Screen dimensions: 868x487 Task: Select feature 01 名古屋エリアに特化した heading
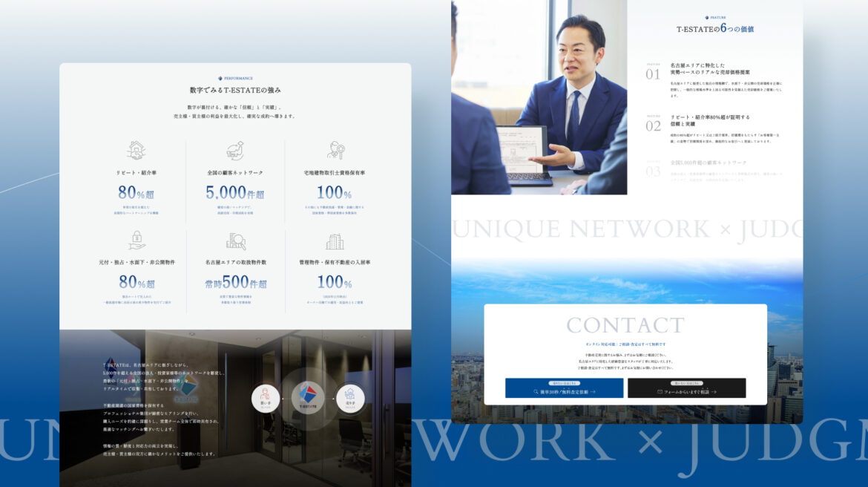click(x=706, y=69)
